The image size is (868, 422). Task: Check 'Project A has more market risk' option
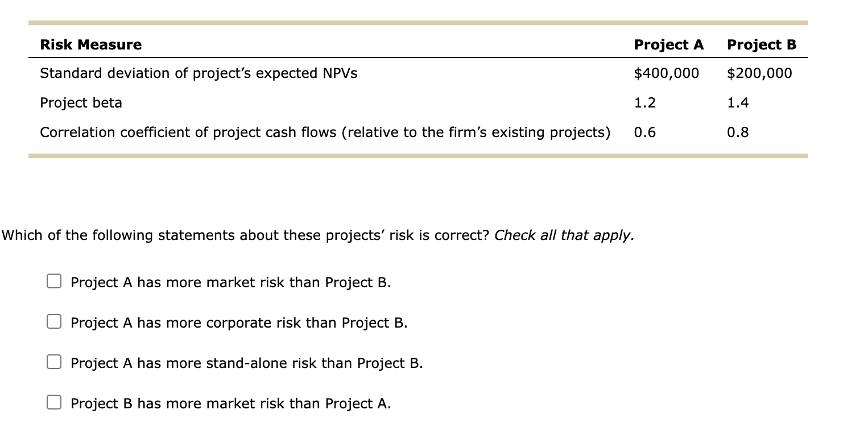(54, 280)
